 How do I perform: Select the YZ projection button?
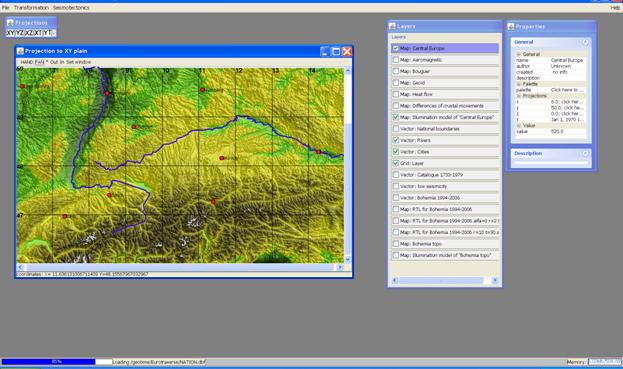[19, 33]
